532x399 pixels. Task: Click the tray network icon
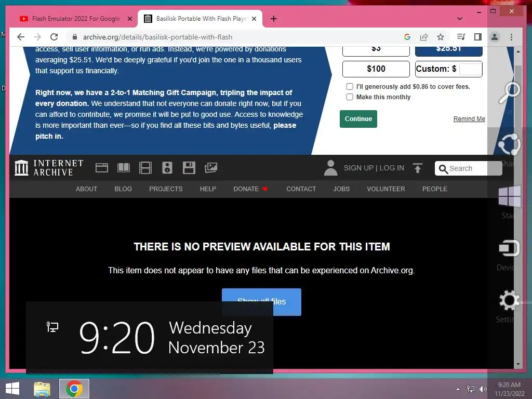click(x=471, y=389)
